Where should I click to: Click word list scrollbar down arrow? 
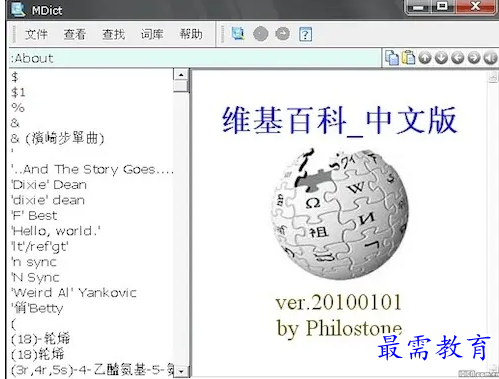click(181, 371)
